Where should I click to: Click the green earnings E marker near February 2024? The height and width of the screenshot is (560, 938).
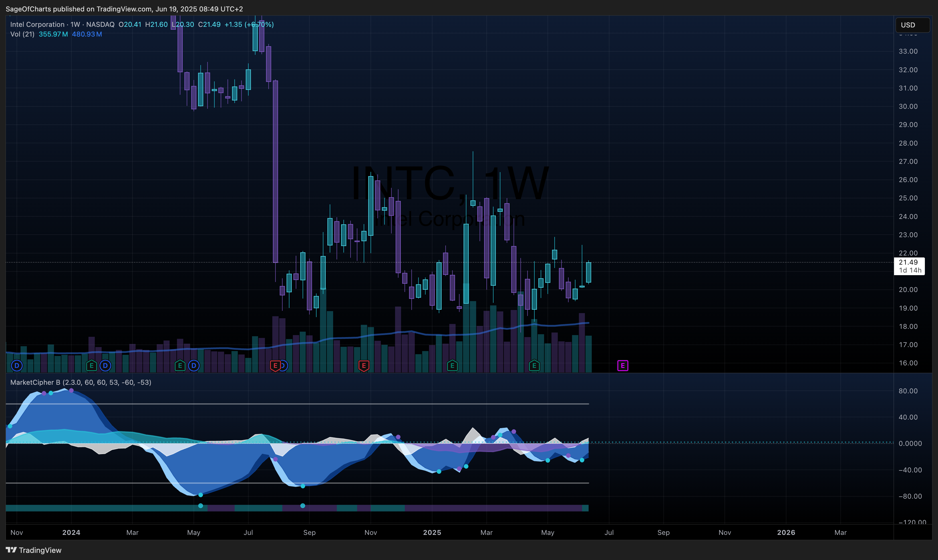click(91, 365)
